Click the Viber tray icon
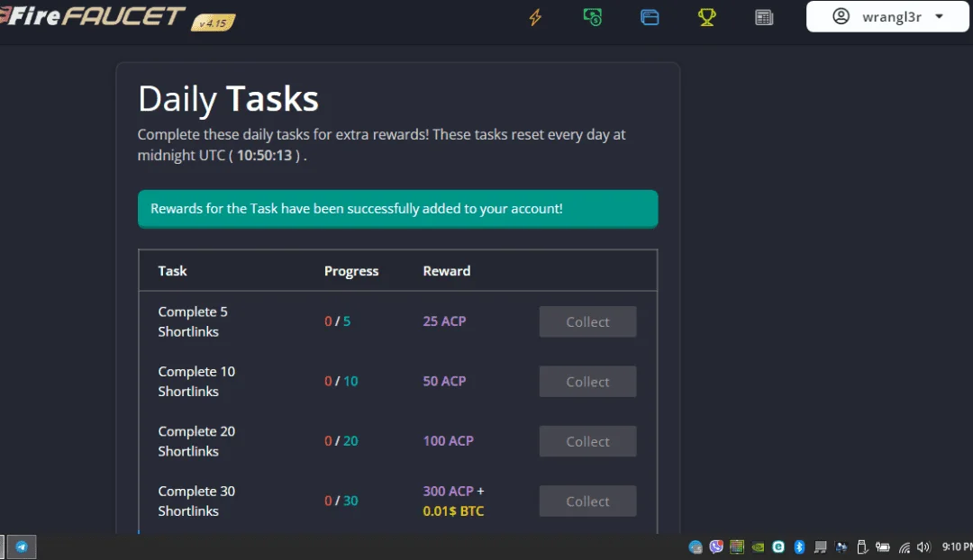This screenshot has width=973, height=560. pyautogui.click(x=716, y=546)
